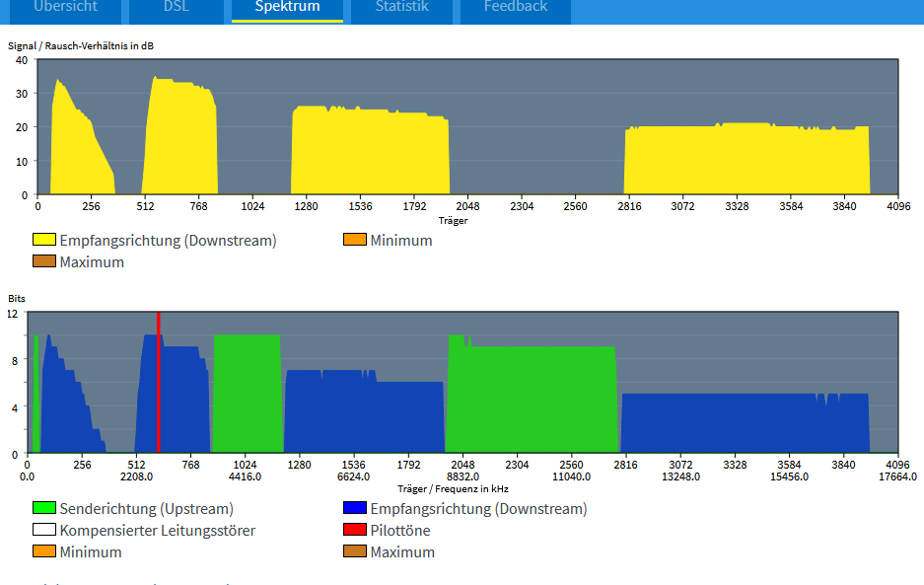
Task: Click the 'Bits' chart axis label
Action: coord(17,298)
